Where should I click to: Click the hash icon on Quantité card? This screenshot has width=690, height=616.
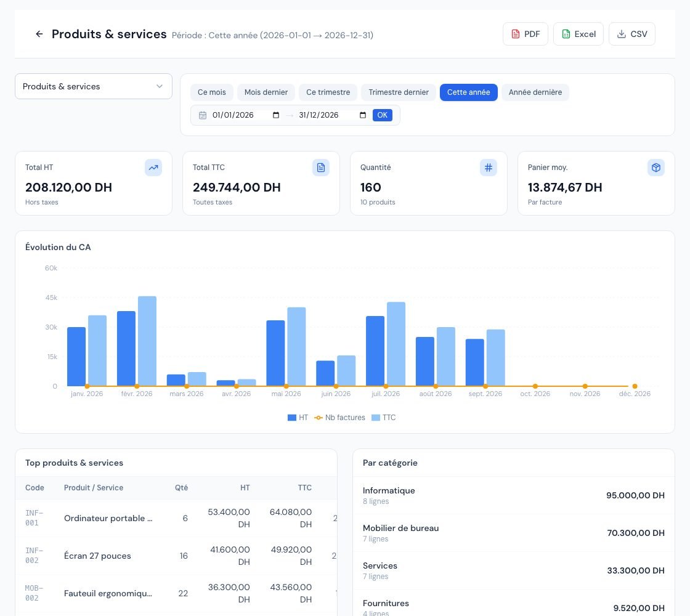(489, 168)
